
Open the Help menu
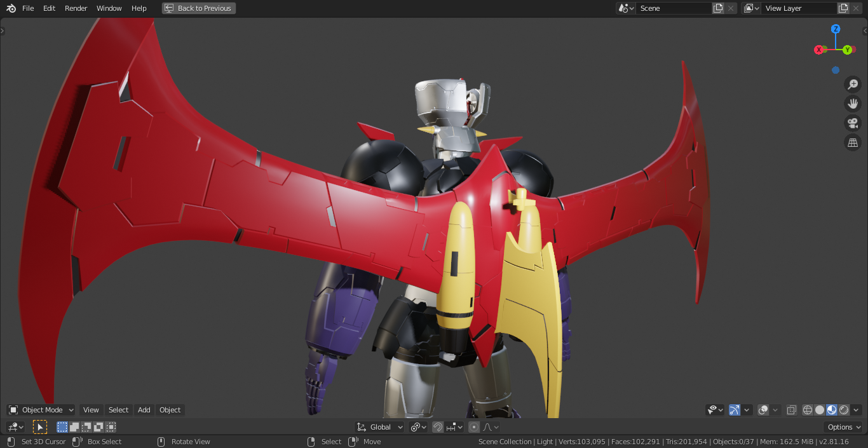point(139,8)
